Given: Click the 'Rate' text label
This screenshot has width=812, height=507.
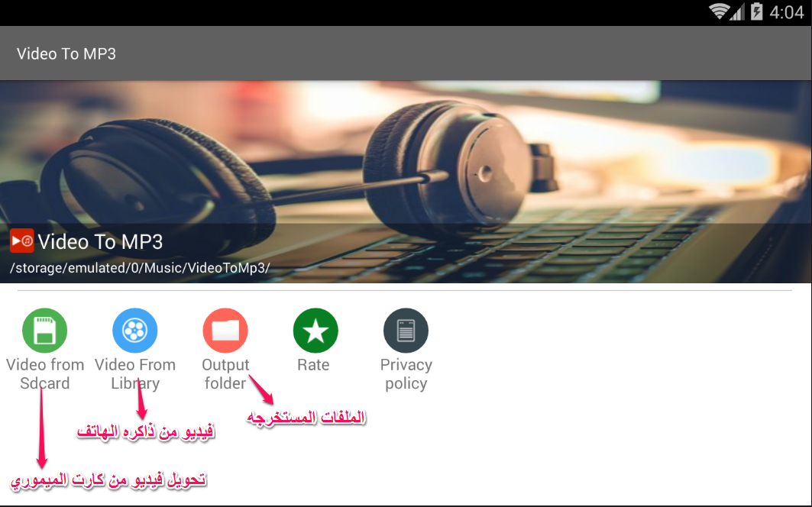Looking at the screenshot, I should [x=313, y=364].
